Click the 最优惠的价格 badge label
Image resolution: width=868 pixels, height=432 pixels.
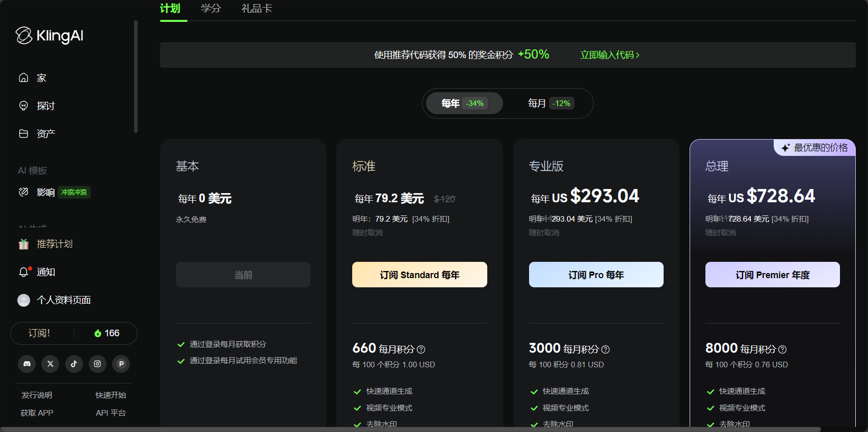point(821,148)
